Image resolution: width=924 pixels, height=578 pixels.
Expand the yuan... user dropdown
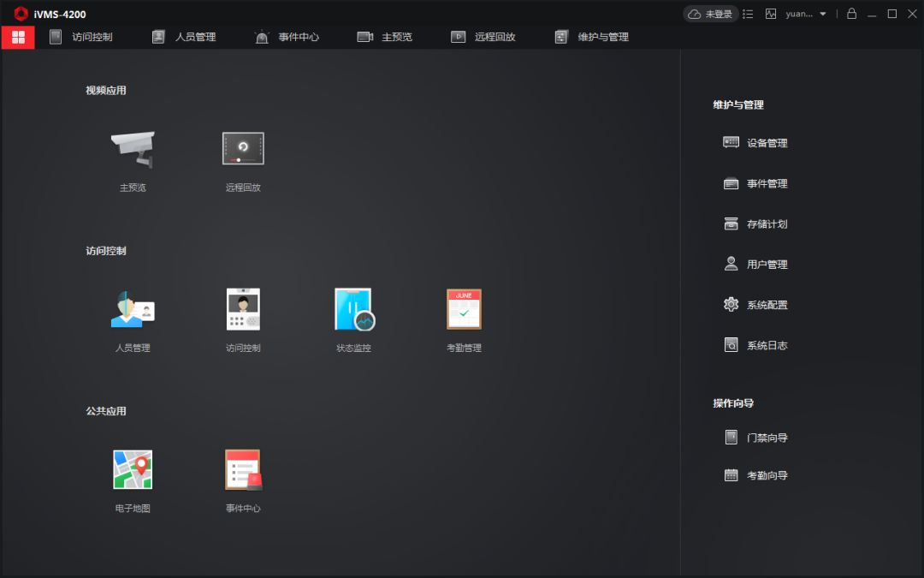coord(806,14)
